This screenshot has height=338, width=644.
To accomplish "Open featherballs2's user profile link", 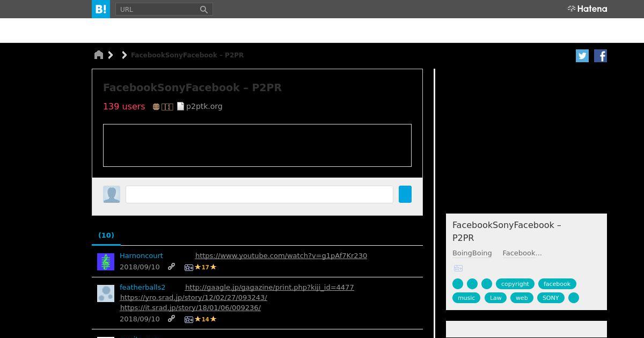I will click(142, 287).
